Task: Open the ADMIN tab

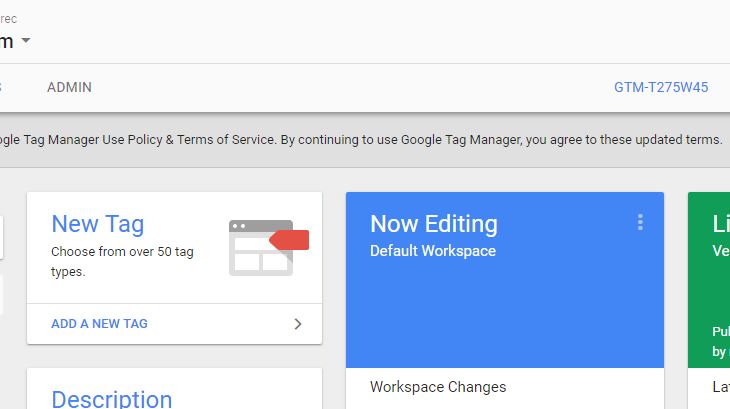Action: point(69,87)
